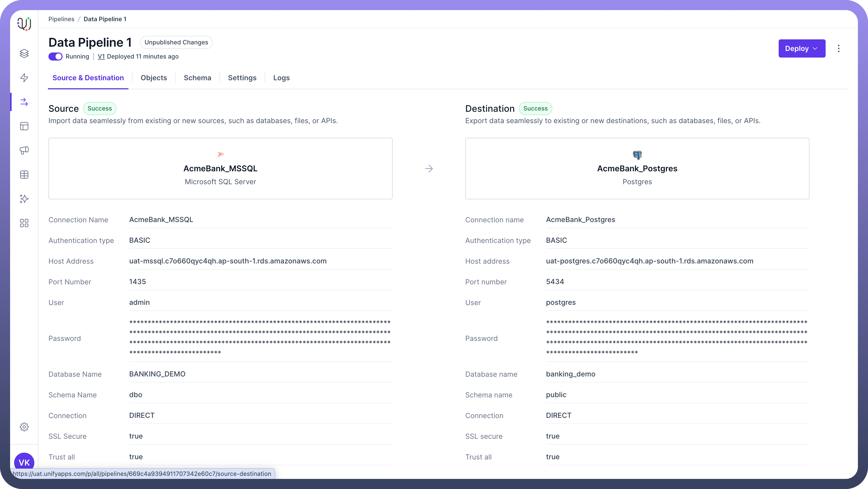Open the three-dot more options menu

(838, 48)
